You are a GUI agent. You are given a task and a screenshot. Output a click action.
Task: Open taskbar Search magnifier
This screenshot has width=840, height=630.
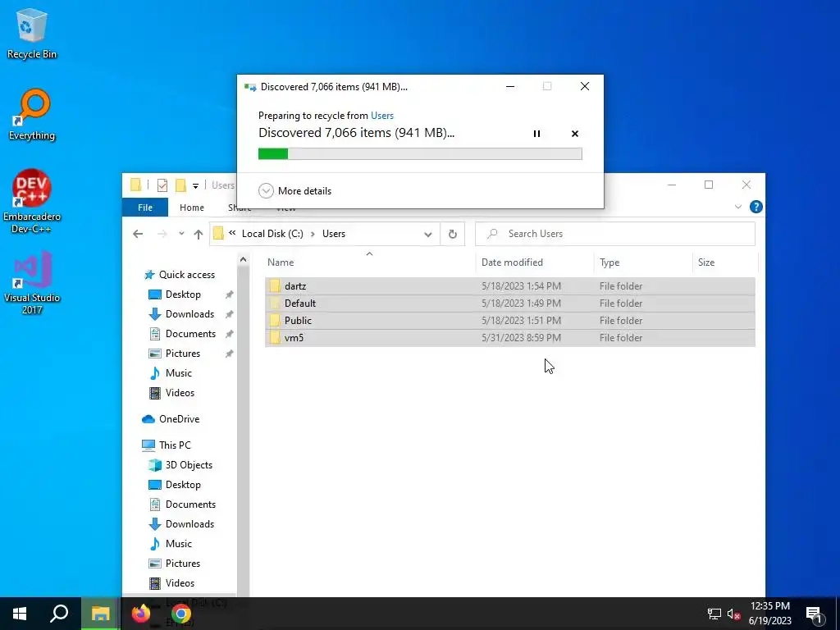pyautogui.click(x=59, y=614)
